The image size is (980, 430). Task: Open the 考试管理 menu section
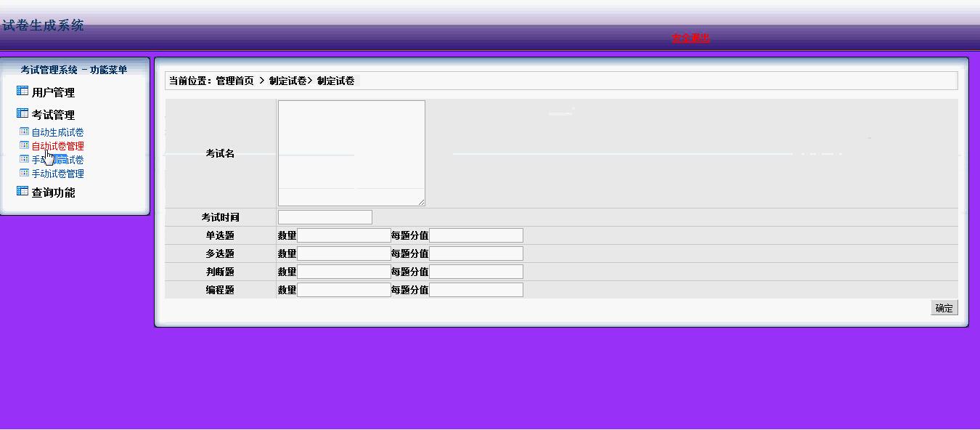coord(53,115)
